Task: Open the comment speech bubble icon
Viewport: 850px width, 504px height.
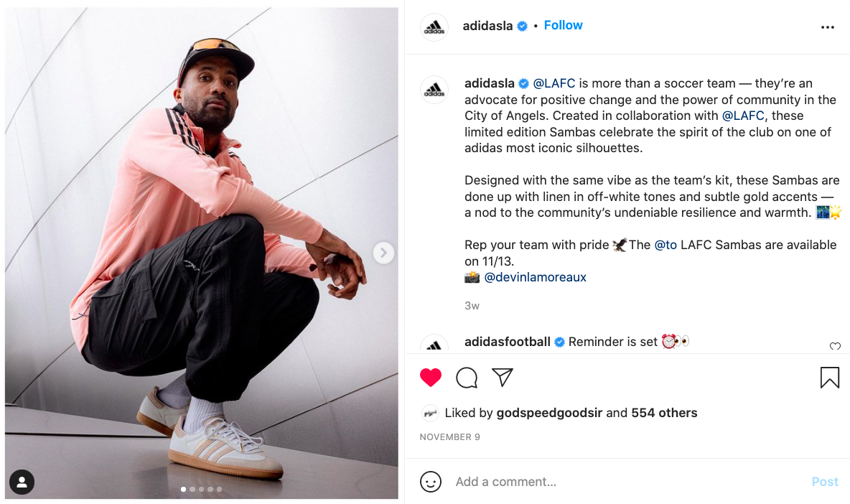Action: (467, 378)
